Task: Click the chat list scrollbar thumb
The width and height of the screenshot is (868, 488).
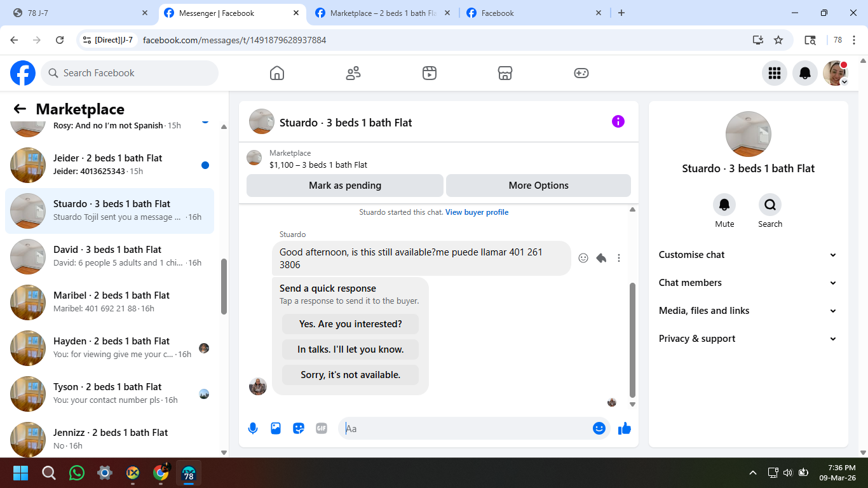Action: (x=224, y=286)
